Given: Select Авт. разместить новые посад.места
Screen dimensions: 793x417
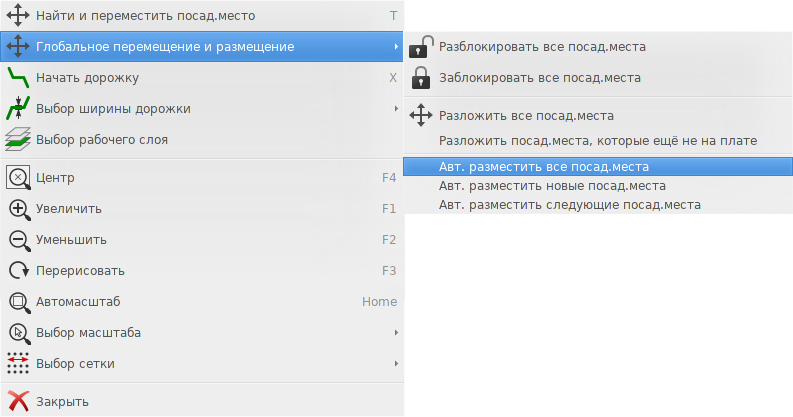Looking at the screenshot, I should point(598,186).
